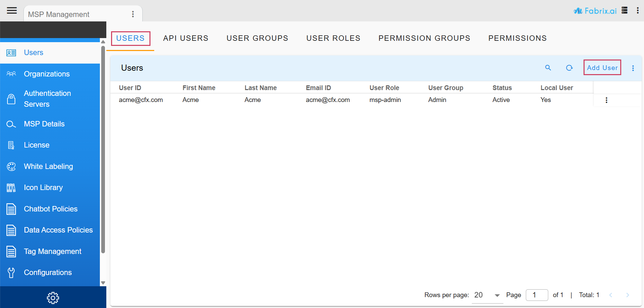Open the hamburger navigation menu
644x308 pixels.
coord(12,11)
